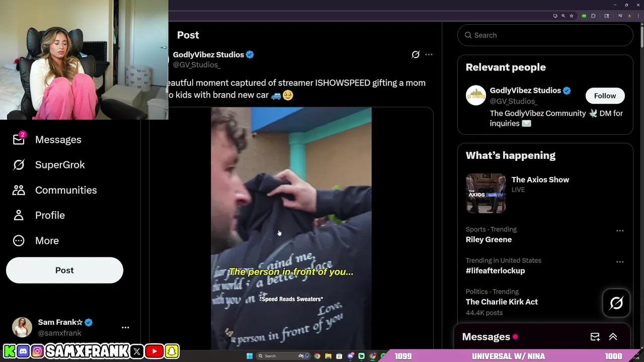Open GodlyVibez Studios avatar in Relevant people
The width and height of the screenshot is (644, 362).
(476, 95)
